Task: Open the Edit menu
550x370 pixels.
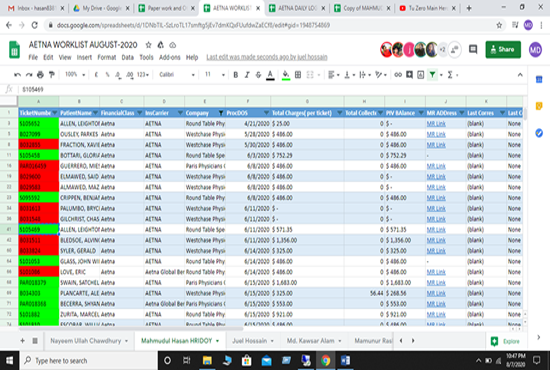Action: point(48,57)
